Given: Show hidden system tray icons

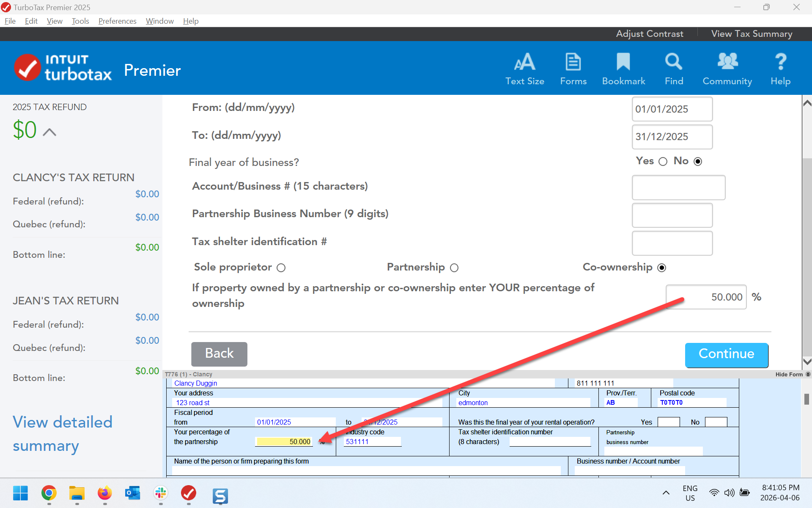Looking at the screenshot, I should click(x=666, y=493).
